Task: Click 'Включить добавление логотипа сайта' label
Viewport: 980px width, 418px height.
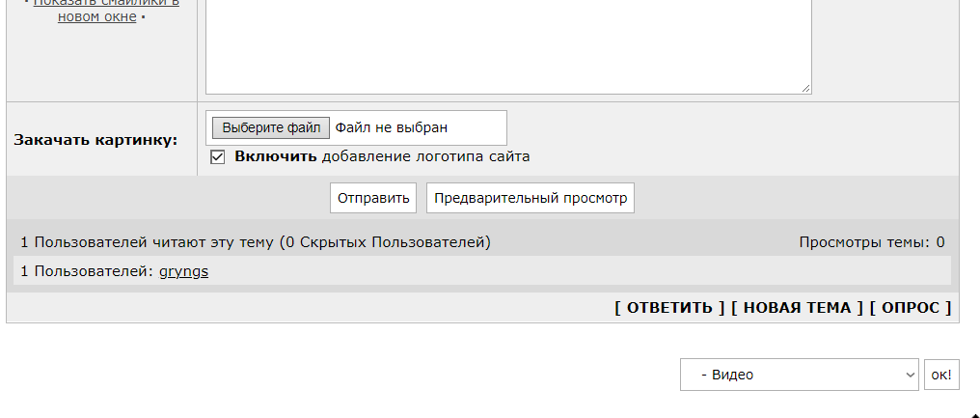Action: coord(382,156)
